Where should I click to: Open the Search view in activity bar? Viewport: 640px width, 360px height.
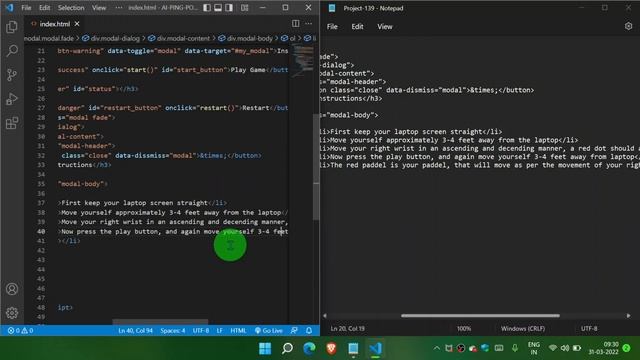point(12,51)
